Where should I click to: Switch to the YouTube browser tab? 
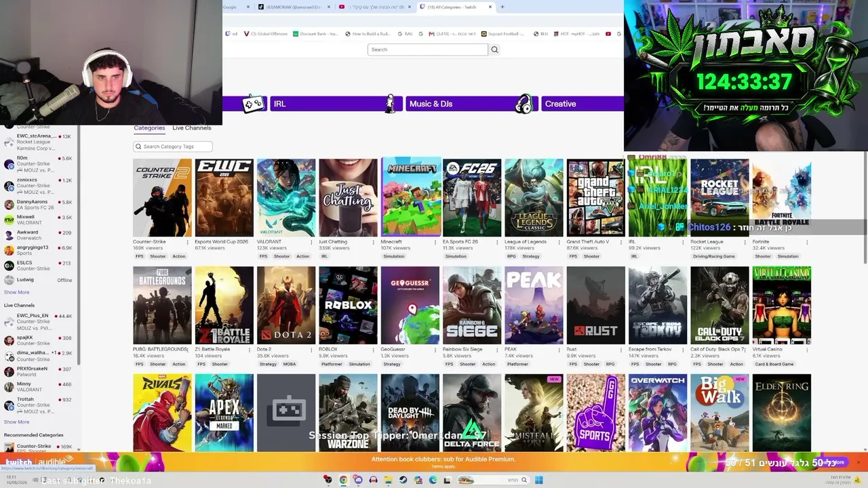click(x=375, y=7)
